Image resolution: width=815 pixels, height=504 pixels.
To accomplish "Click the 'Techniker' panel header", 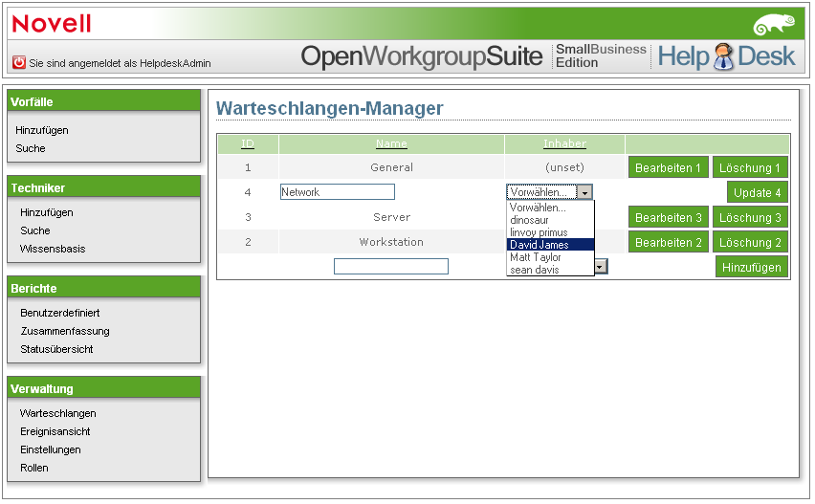I will coord(104,187).
